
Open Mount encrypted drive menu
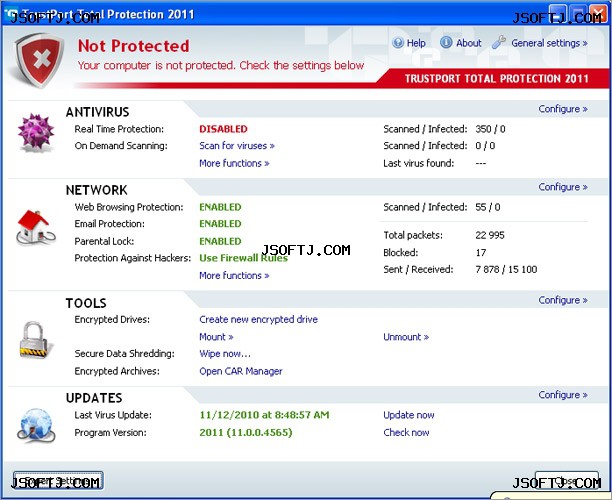click(x=216, y=337)
